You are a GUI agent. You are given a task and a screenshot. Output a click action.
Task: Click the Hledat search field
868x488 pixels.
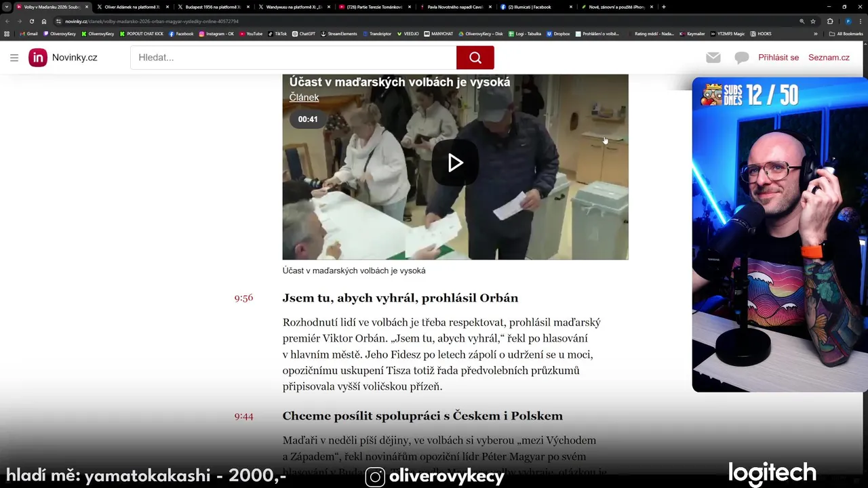[x=294, y=58]
